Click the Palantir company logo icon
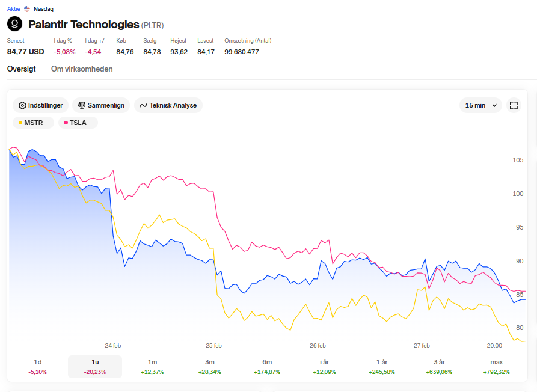 (x=14, y=24)
